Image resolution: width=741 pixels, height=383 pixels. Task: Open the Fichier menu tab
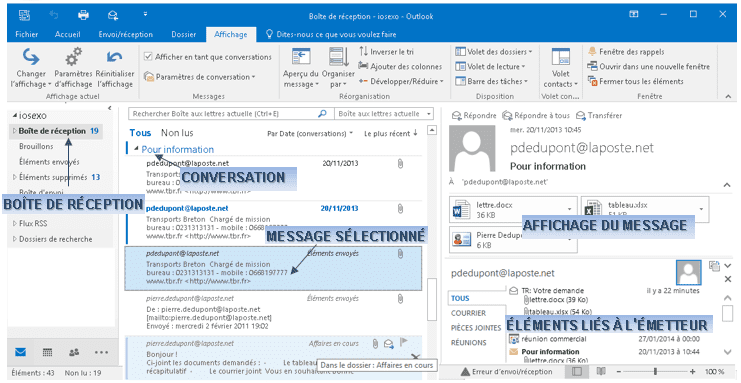pyautogui.click(x=27, y=35)
